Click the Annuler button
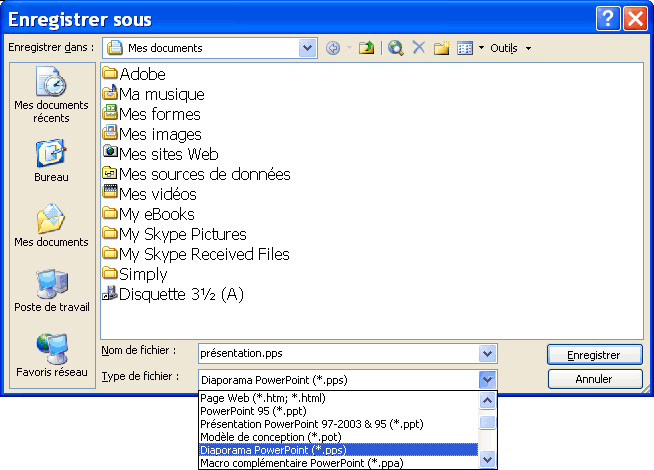654x470 pixels. click(x=594, y=379)
